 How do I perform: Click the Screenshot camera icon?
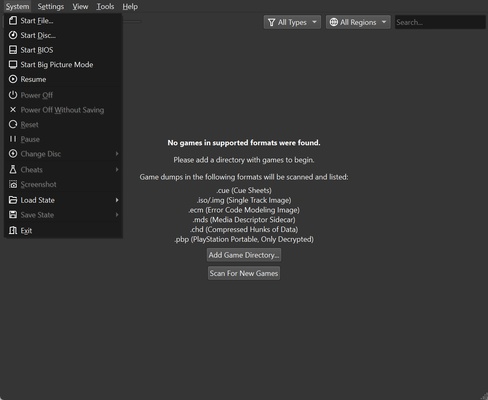click(x=13, y=184)
